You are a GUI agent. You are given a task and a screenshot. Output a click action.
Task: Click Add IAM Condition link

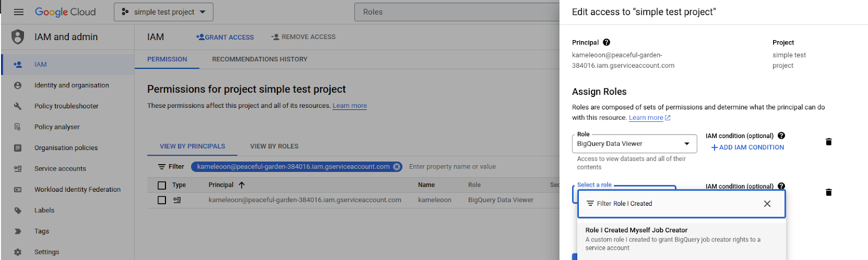click(x=748, y=147)
